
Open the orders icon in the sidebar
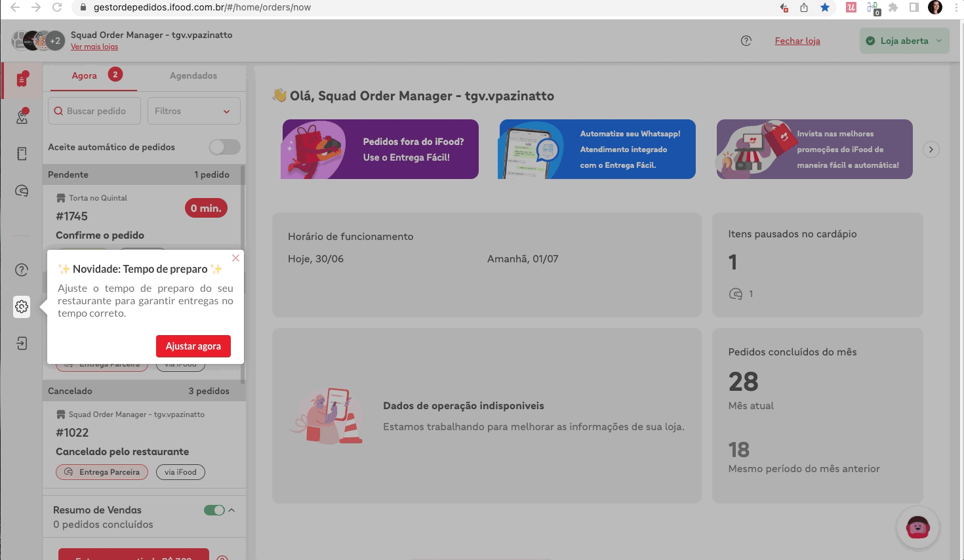point(22,79)
